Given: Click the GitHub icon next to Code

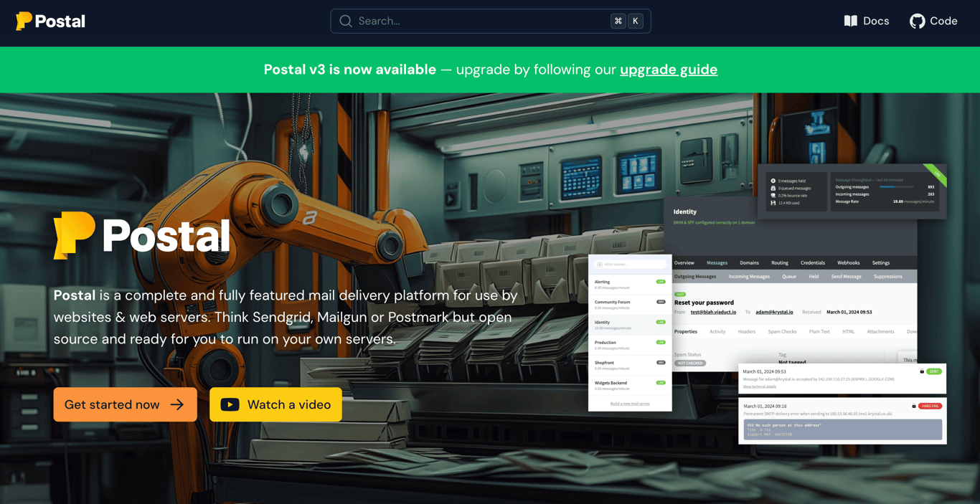Looking at the screenshot, I should pyautogui.click(x=916, y=21).
